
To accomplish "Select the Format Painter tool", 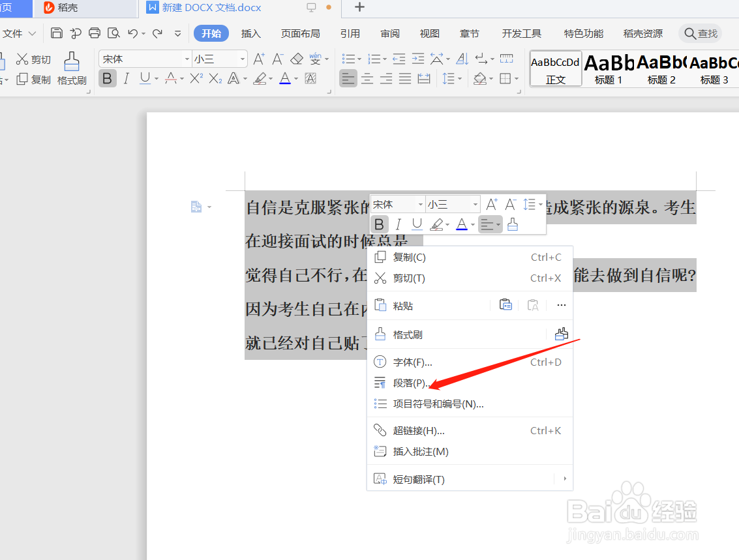I will click(72, 68).
